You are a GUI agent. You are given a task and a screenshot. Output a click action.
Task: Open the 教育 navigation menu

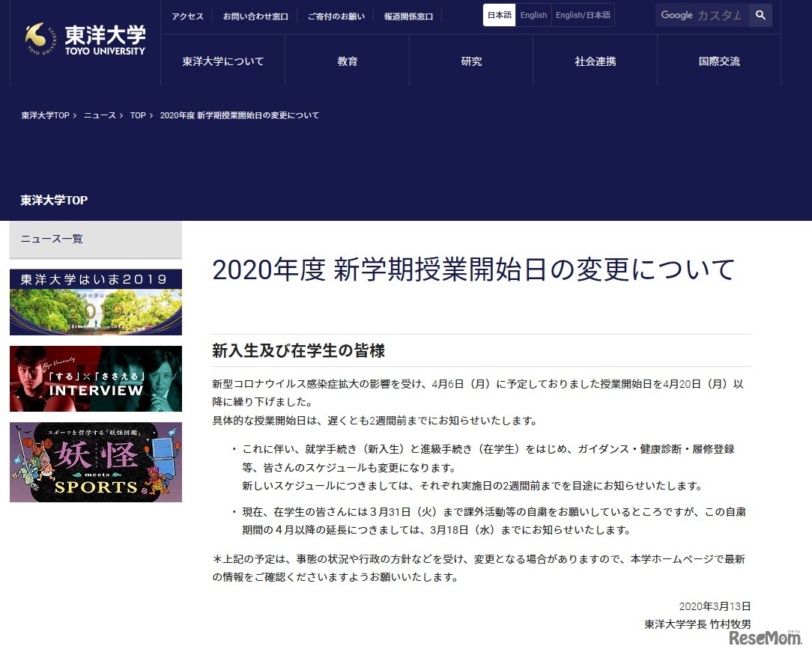347,61
